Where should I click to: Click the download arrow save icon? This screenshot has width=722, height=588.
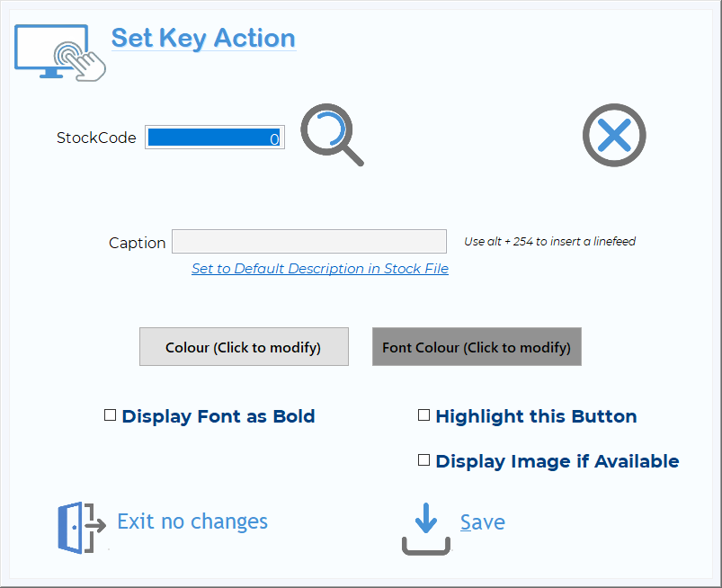pyautogui.click(x=426, y=529)
